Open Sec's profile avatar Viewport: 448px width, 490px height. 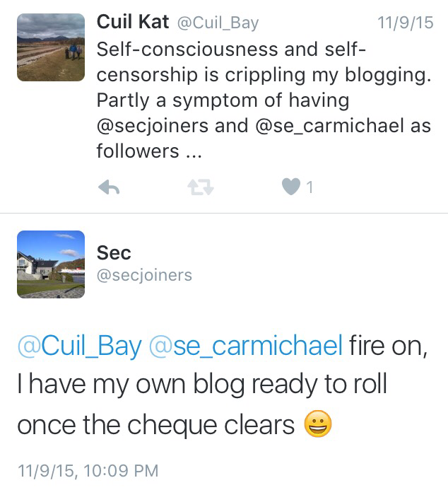tap(51, 264)
